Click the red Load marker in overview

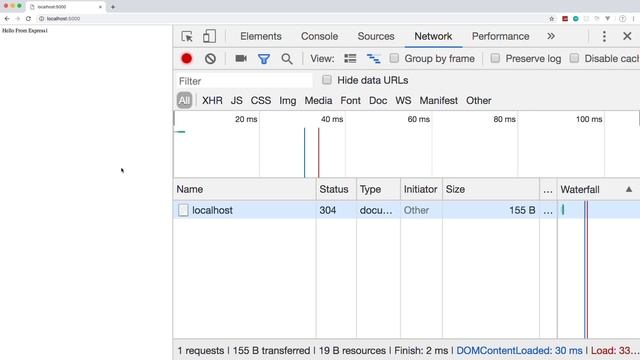click(x=319, y=153)
